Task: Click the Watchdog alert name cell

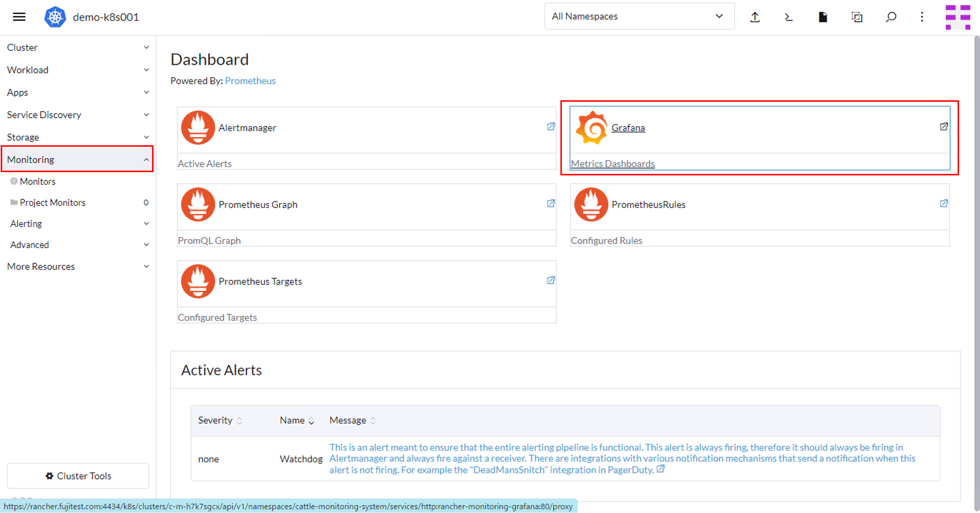Action: (x=301, y=459)
